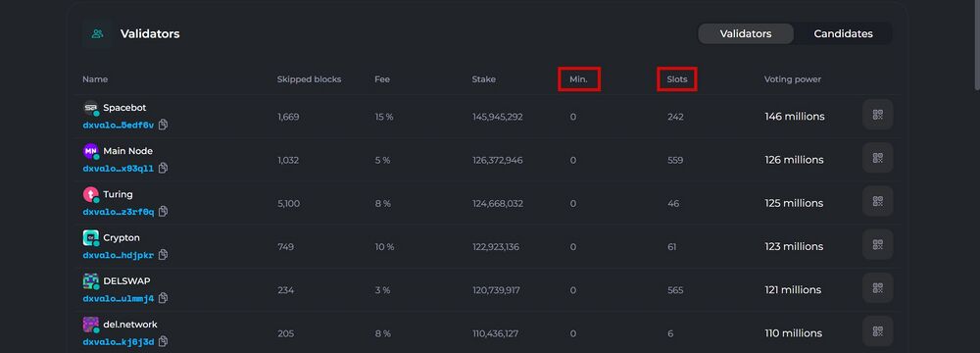980x353 pixels.
Task: Click voting power 146 millions
Action: point(795,117)
